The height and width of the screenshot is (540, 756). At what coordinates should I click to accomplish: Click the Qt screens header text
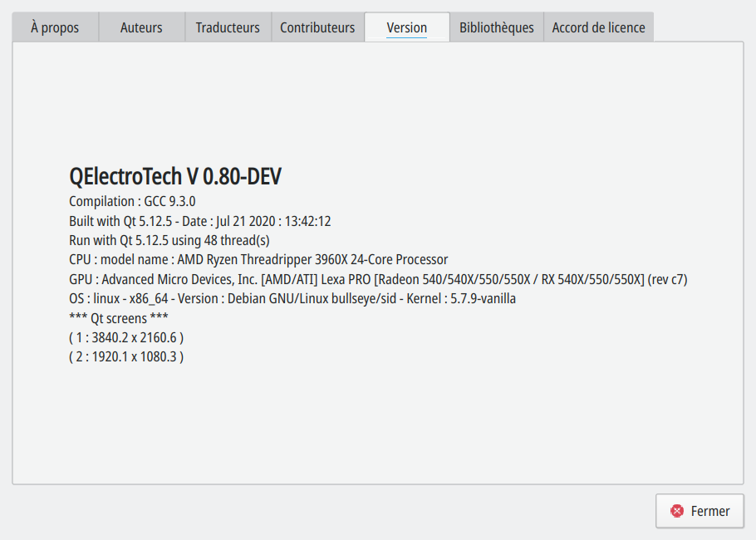[119, 318]
